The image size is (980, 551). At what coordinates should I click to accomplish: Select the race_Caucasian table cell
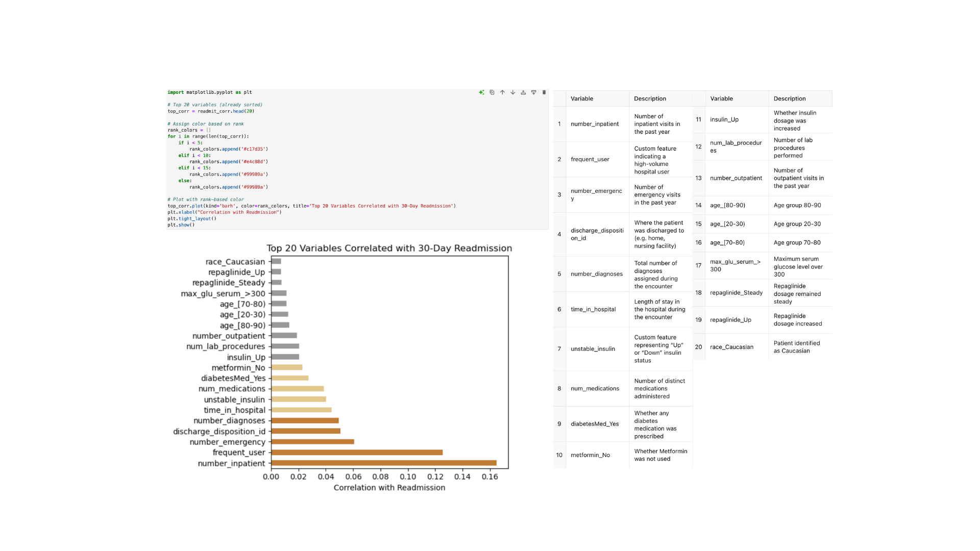click(731, 347)
